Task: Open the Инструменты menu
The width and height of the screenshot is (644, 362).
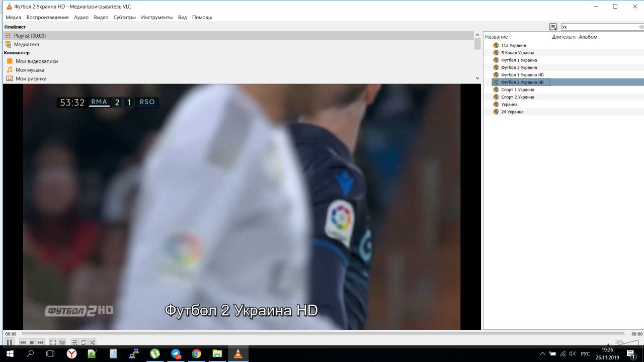Action: (157, 17)
